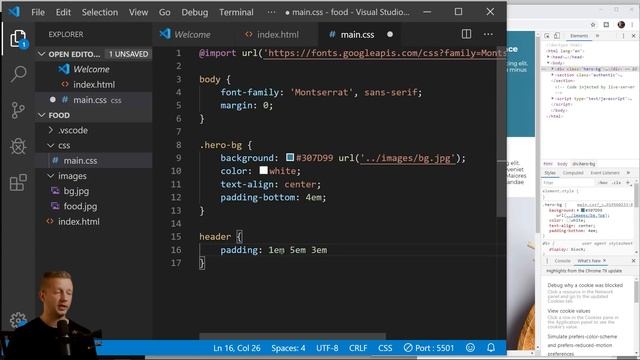
Task: Click CSS language mode selector
Action: (x=385, y=348)
